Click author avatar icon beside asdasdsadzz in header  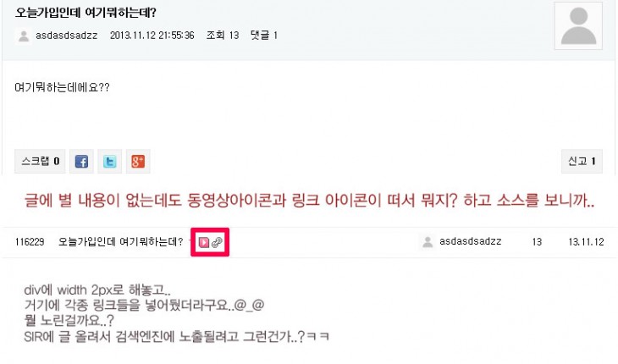24,36
